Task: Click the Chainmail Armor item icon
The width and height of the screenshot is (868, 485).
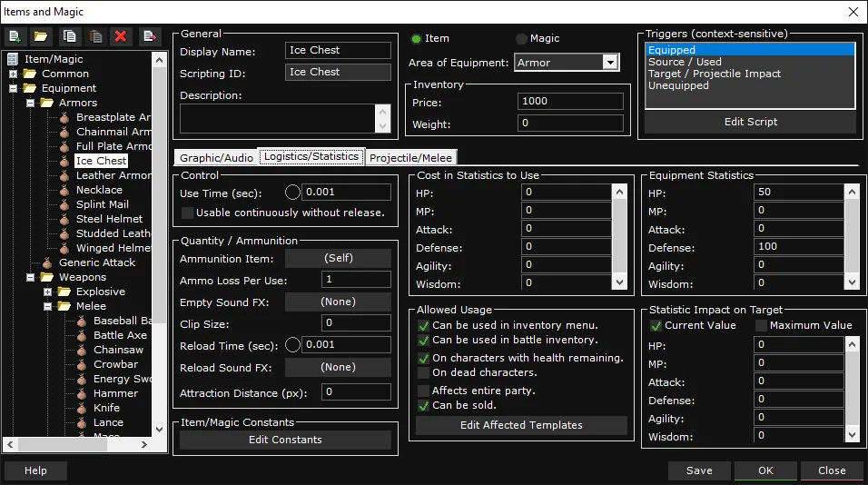Action: pos(64,132)
